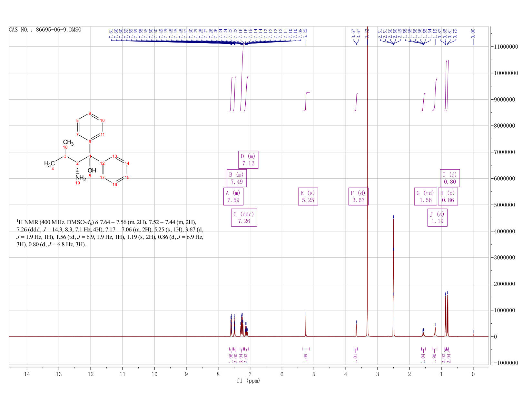Screen dimensions: 532x411
Task: Click the 14 ppm axis tick label
Action: pos(27,374)
